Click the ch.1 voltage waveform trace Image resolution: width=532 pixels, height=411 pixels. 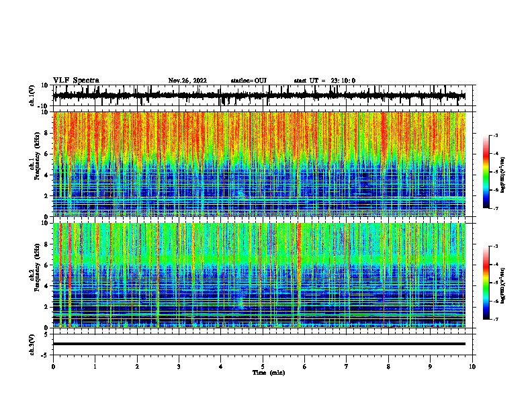[x=259, y=95]
